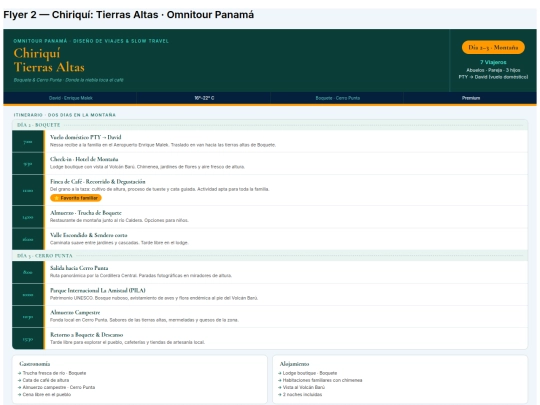Click 'ITINERARIO · DOS DÍAS EN LA MONTAÑA' label
Screen dimensions: 540x405
pyautogui.click(x=65, y=115)
